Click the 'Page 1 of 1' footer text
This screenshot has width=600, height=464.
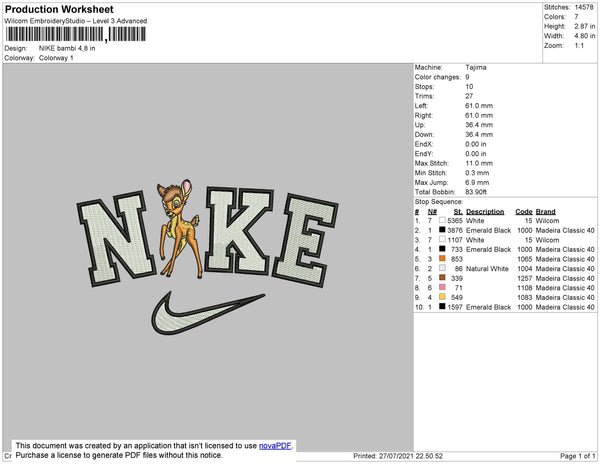(x=577, y=456)
